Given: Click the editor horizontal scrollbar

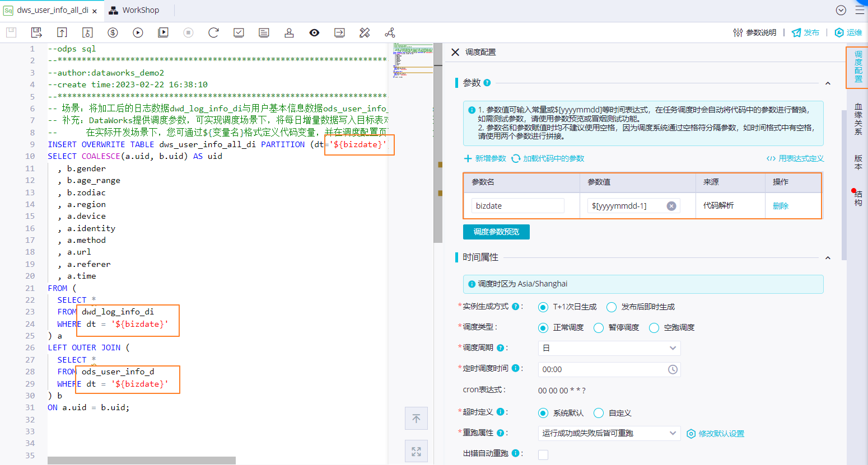Looking at the screenshot, I should 142,461.
